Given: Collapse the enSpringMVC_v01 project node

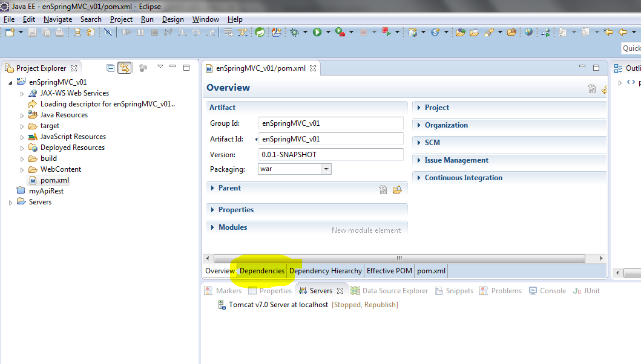Looking at the screenshot, I should click(11, 82).
